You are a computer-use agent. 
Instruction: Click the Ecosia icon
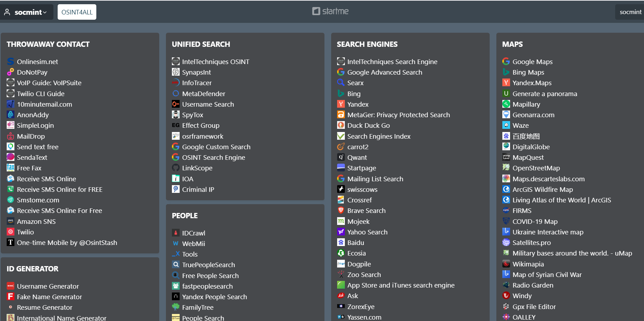(341, 253)
